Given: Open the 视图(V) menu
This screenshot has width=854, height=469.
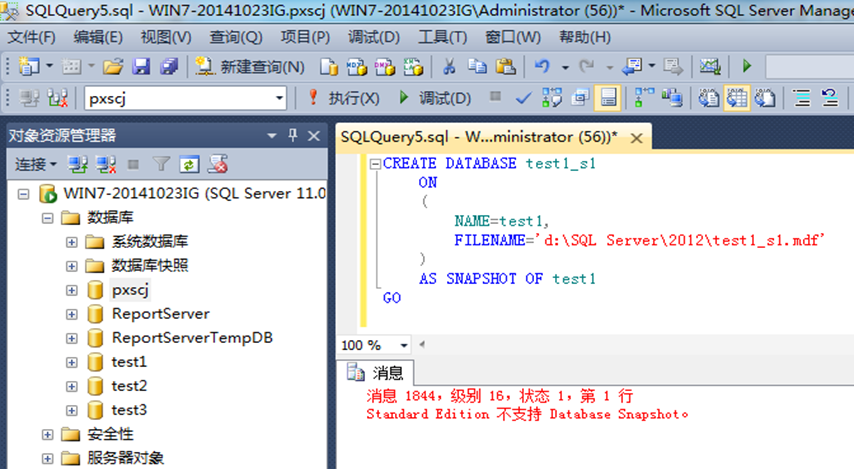Looking at the screenshot, I should (x=166, y=37).
